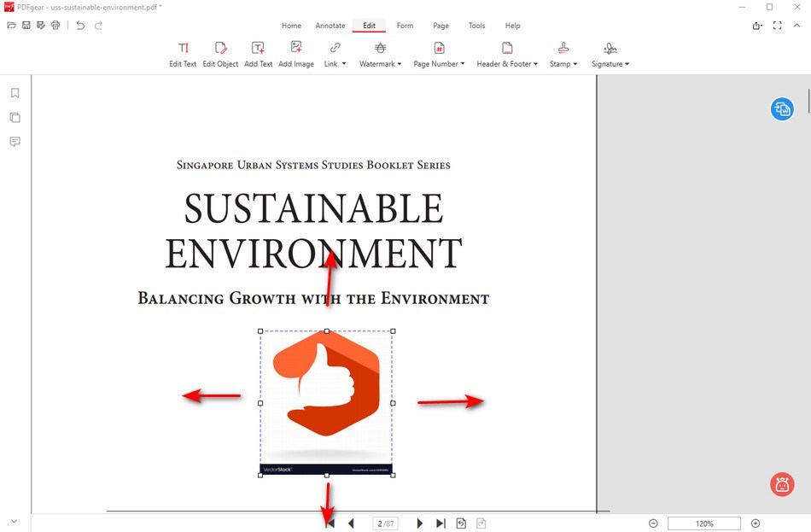
Task: Open the Bookmarks panel in the sidebar
Action: tap(15, 93)
